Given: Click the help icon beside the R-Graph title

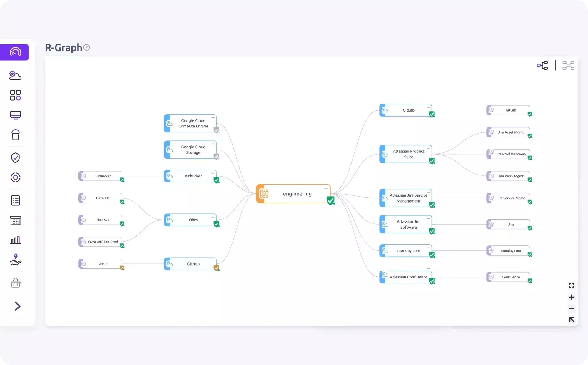Looking at the screenshot, I should pos(86,47).
